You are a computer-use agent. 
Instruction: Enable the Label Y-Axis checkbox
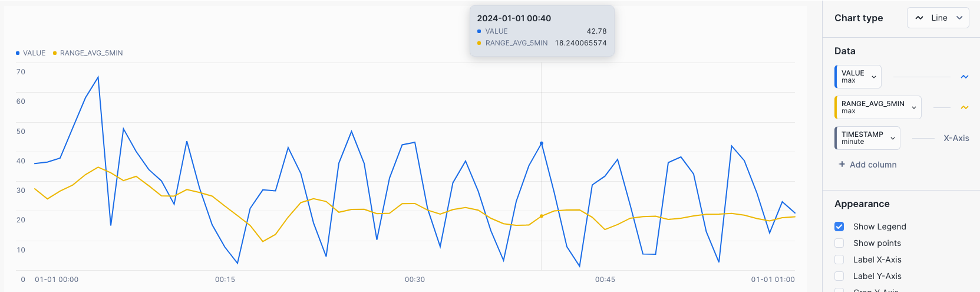click(x=839, y=276)
